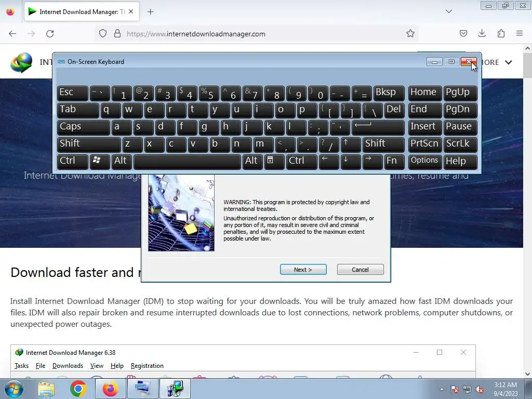This screenshot has width=532, height=399.
Task: Toggle the left Shift key
Action: [x=89, y=144]
